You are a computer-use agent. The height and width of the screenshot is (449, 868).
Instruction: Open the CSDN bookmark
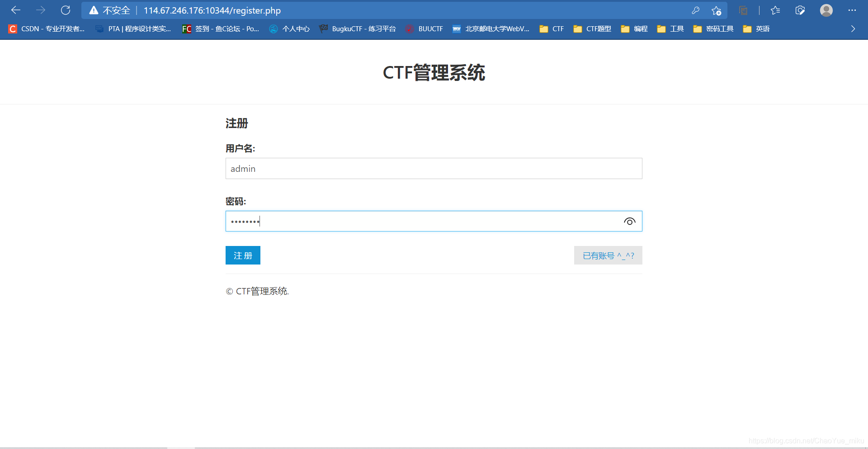[47, 28]
